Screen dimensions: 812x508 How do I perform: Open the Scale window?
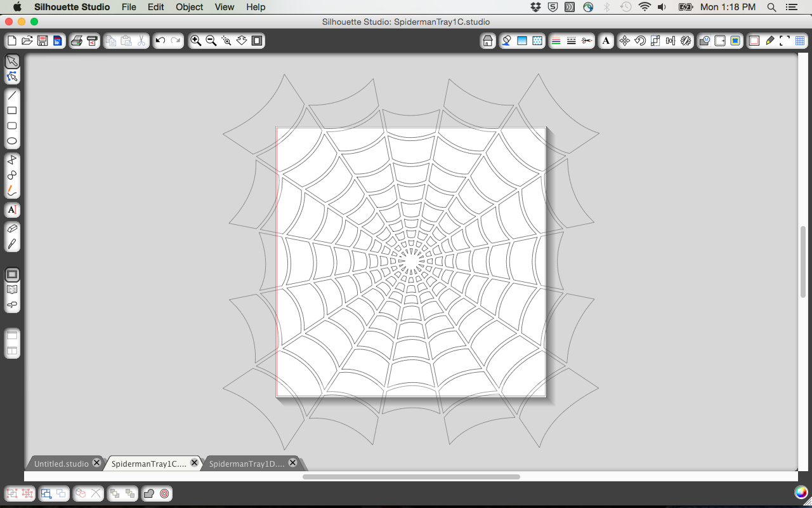(655, 41)
